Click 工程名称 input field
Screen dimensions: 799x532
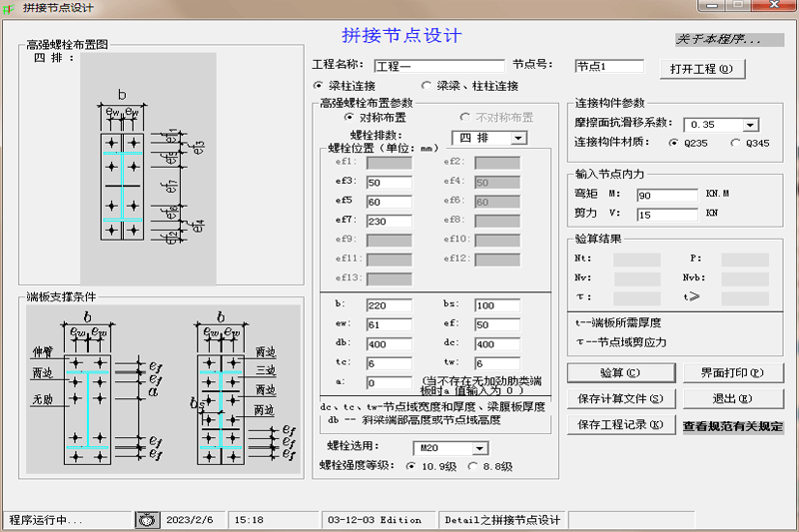click(x=439, y=66)
